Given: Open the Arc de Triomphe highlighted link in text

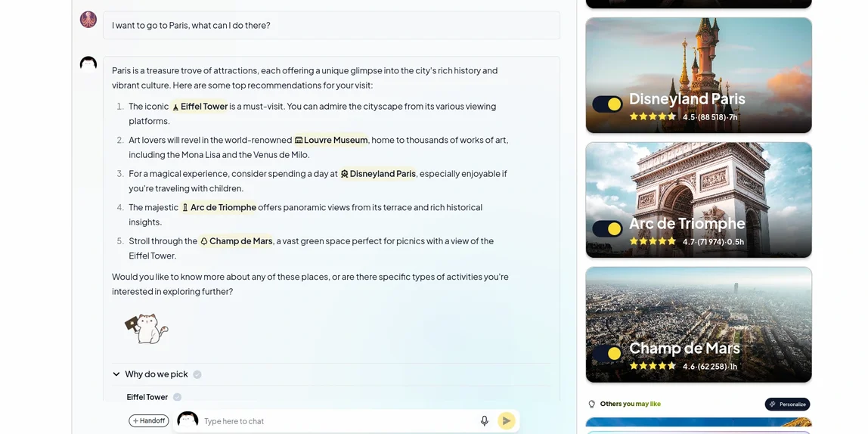Looking at the screenshot, I should [x=219, y=208].
